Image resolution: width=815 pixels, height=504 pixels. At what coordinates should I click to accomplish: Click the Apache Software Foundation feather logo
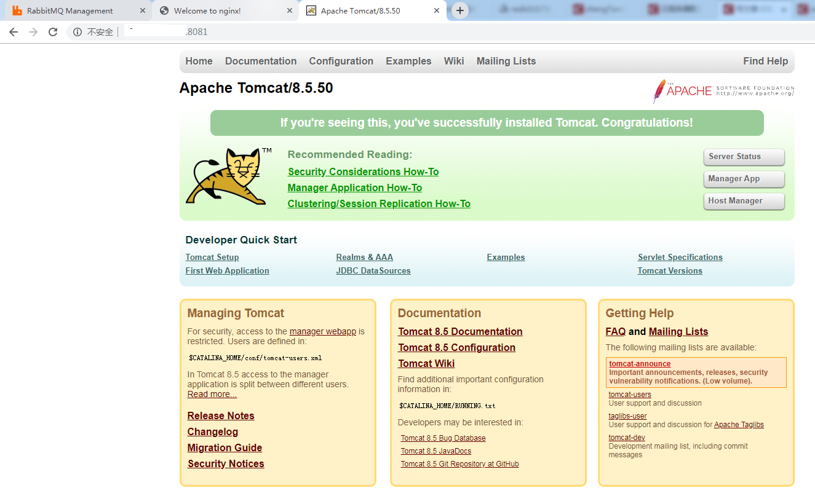click(x=723, y=91)
